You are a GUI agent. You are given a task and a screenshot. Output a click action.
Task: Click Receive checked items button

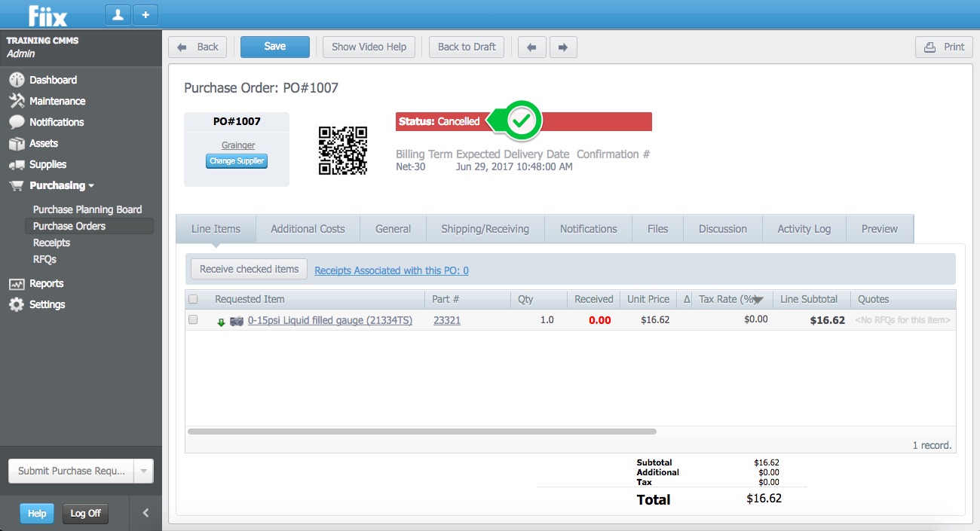(249, 269)
